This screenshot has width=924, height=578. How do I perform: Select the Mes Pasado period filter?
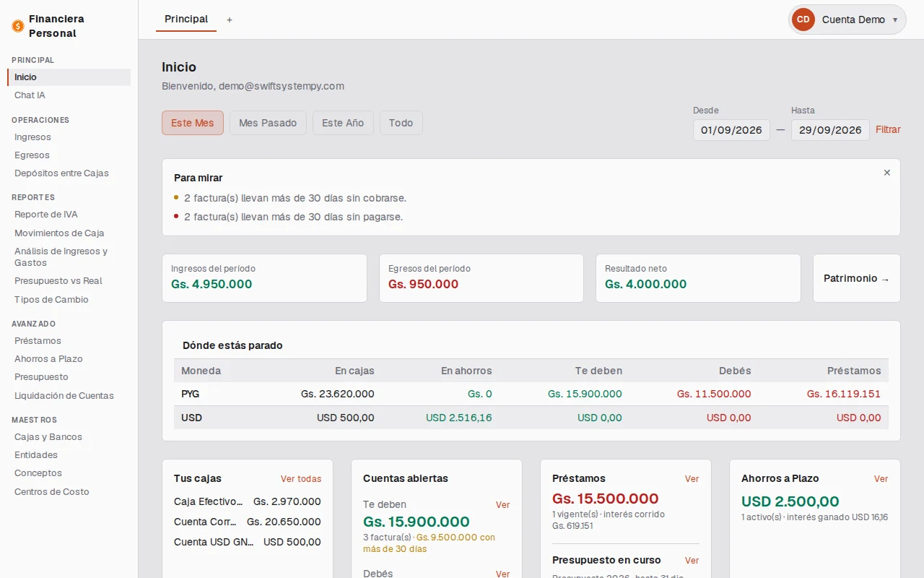[x=268, y=123]
